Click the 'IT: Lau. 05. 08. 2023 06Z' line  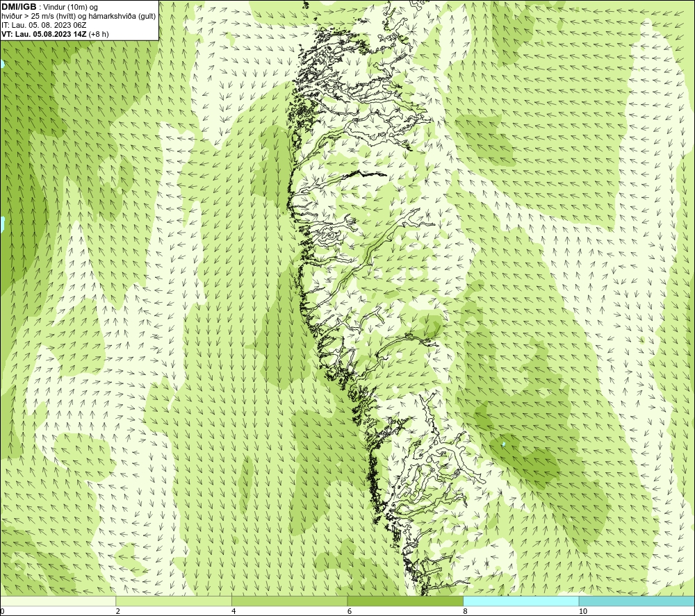coord(44,25)
